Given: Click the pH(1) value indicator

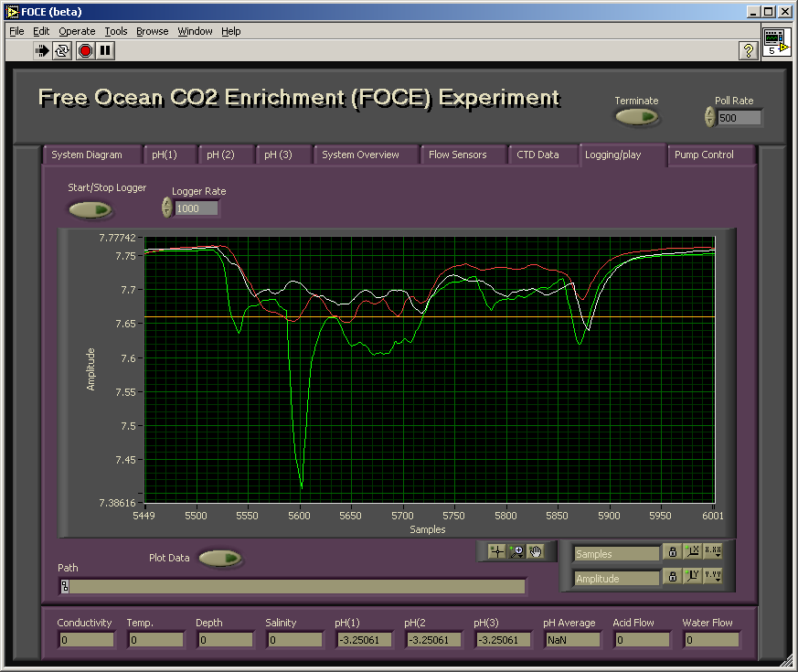Looking at the screenshot, I should click(365, 640).
